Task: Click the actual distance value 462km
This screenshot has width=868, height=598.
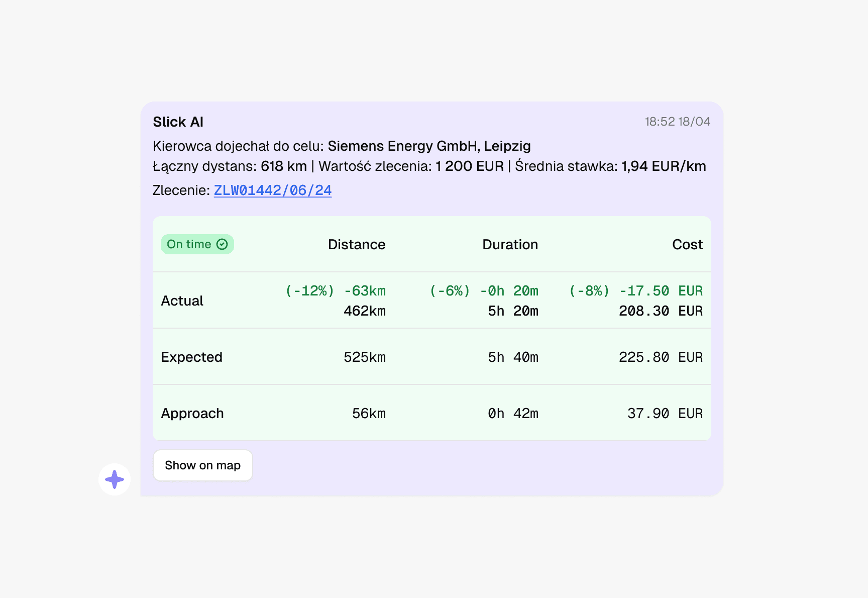Action: (x=364, y=311)
